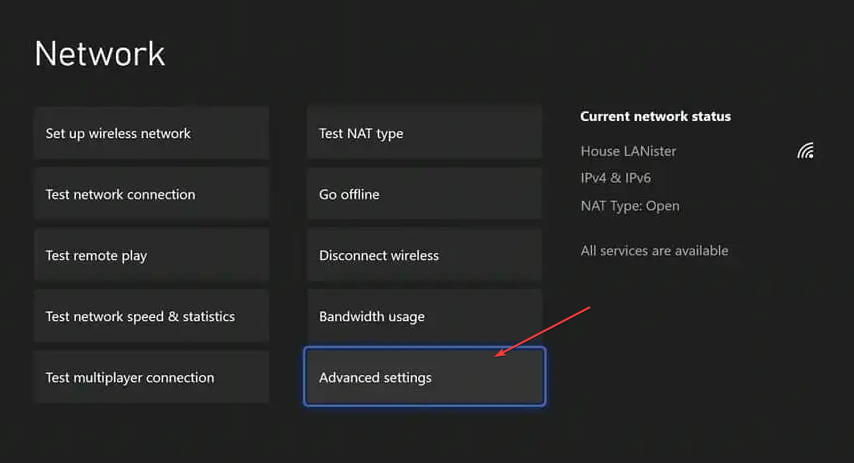Click the All services are available message
Image resolution: width=854 pixels, height=463 pixels.
coord(654,251)
